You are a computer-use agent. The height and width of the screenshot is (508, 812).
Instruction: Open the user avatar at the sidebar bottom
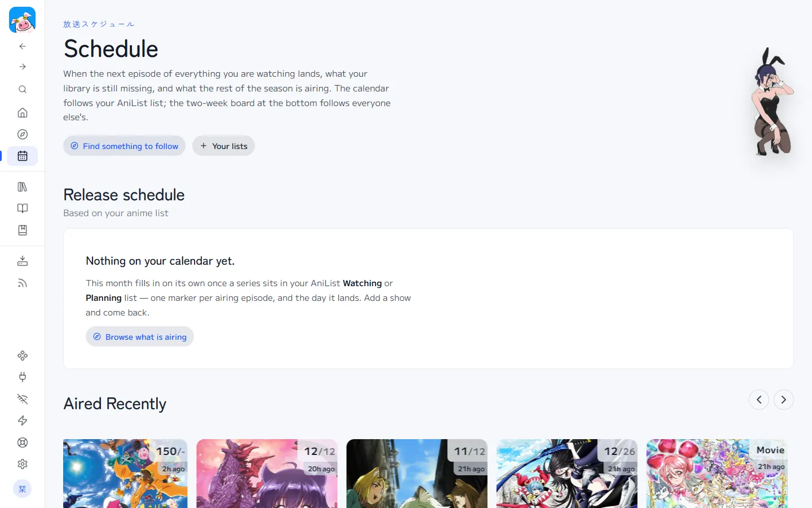tap(23, 489)
